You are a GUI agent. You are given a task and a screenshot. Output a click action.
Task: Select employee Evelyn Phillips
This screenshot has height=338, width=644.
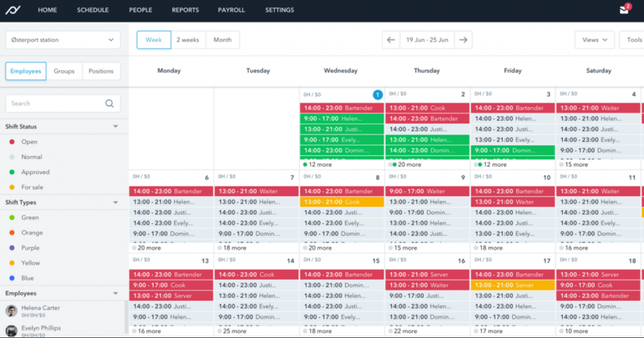[41, 328]
